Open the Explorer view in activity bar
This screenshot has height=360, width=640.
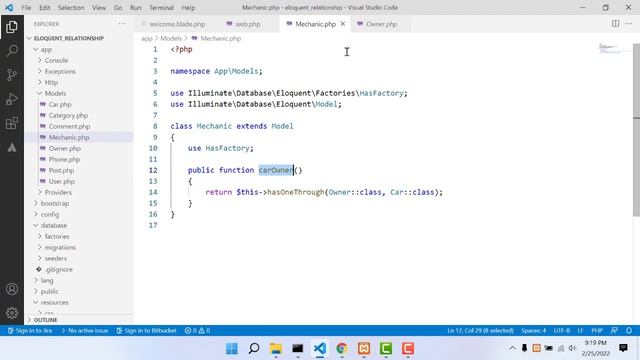point(12,27)
